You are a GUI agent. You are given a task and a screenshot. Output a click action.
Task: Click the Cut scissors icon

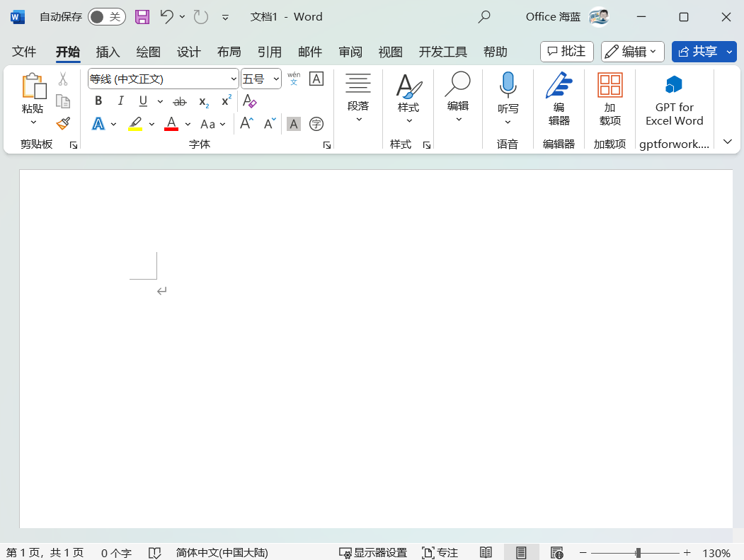(x=63, y=79)
